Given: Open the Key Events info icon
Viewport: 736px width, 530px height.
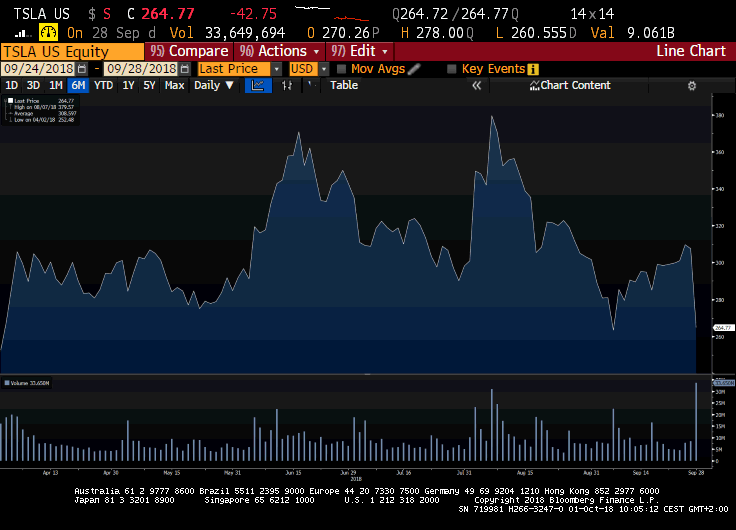Looking at the screenshot, I should (533, 69).
